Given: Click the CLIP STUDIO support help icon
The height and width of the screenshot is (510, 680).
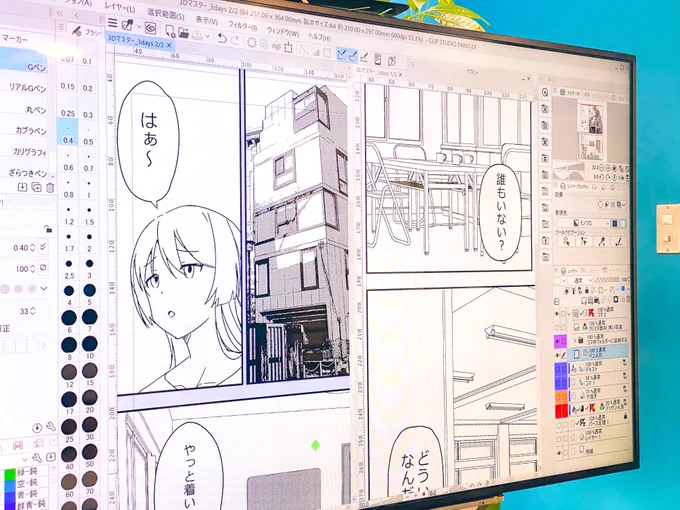Looking at the screenshot, I should pyautogui.click(x=392, y=60).
